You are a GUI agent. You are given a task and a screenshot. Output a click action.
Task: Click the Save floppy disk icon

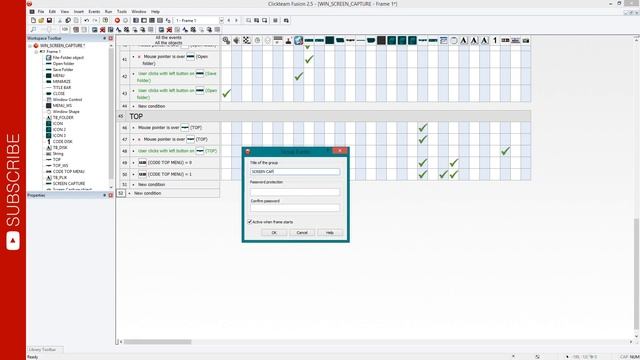coord(49,20)
